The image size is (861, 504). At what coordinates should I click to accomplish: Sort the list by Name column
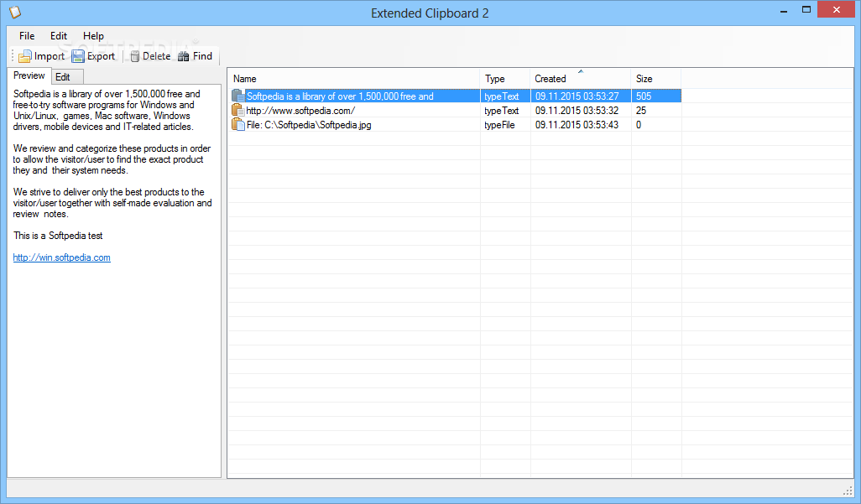pos(353,79)
